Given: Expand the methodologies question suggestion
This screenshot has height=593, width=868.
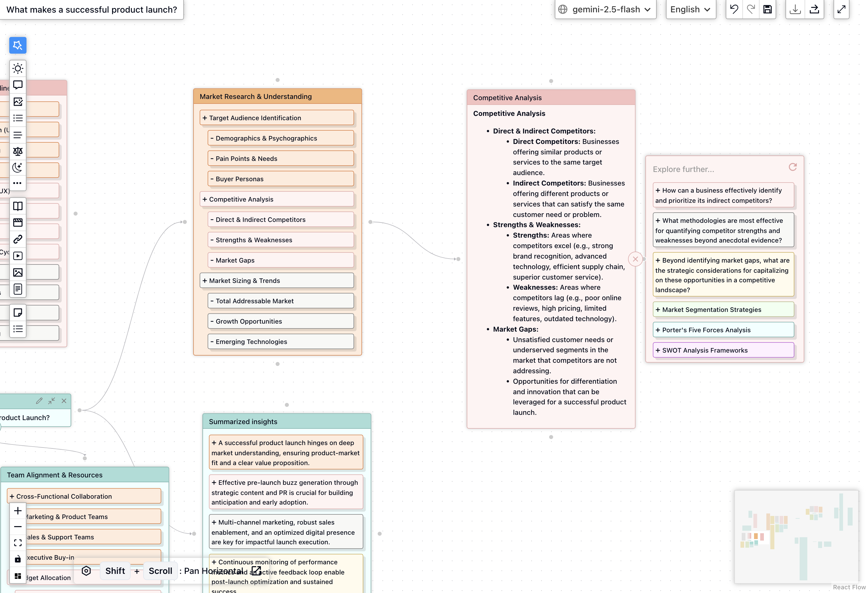Looking at the screenshot, I should (723, 230).
